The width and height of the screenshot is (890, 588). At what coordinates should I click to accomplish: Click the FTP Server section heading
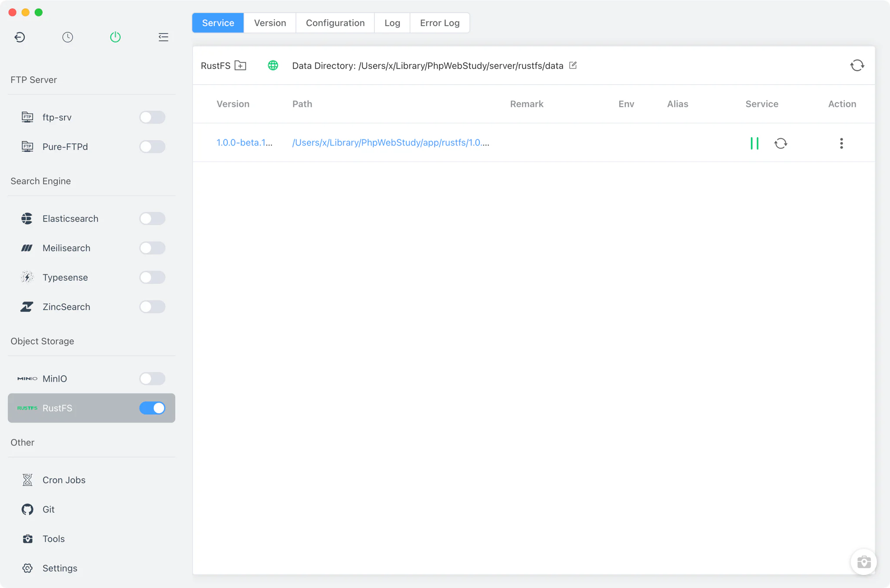[33, 79]
